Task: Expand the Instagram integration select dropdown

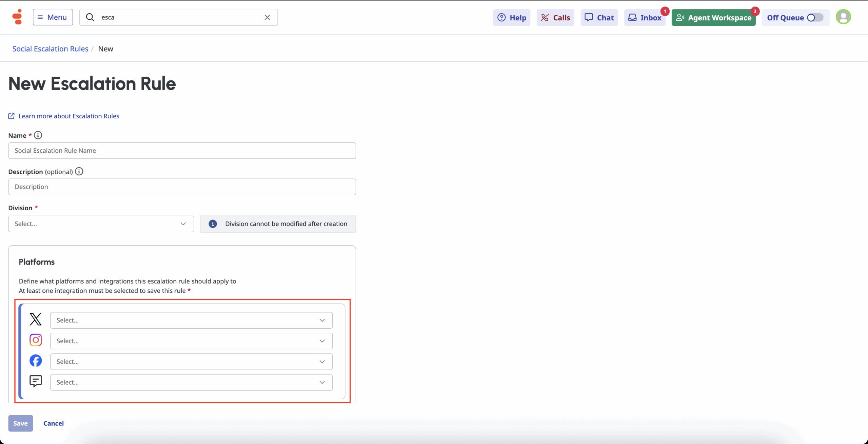Action: click(191, 341)
